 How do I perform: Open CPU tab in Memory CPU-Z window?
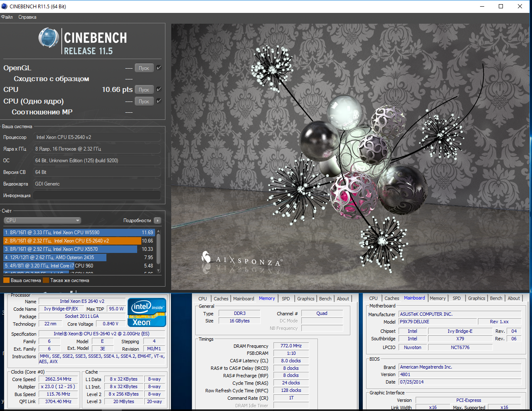[x=202, y=299]
